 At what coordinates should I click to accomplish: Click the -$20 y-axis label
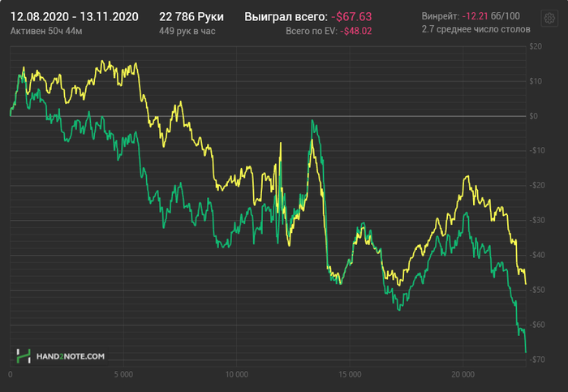(x=537, y=185)
